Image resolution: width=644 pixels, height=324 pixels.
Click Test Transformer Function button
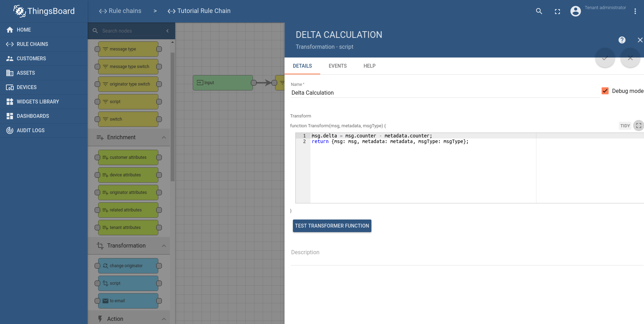332,226
